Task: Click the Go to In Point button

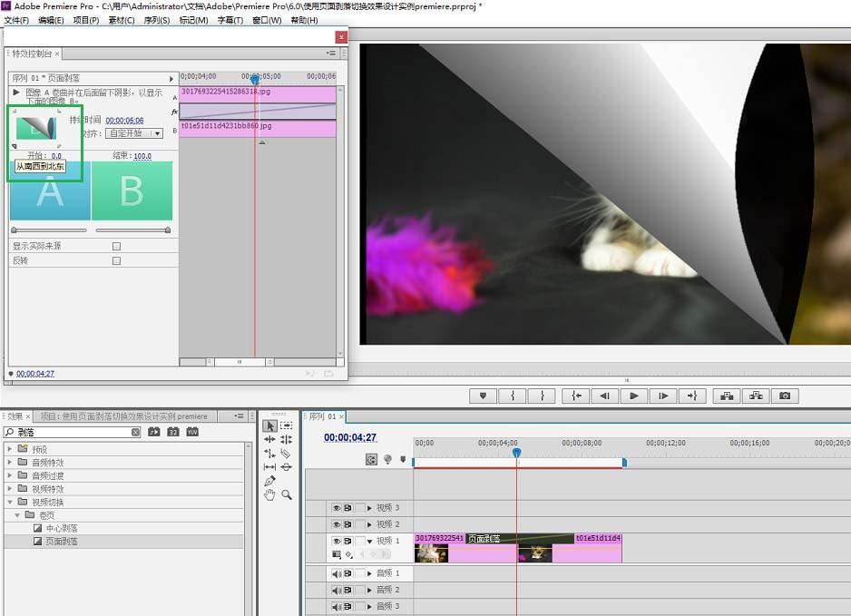Action: tap(574, 396)
